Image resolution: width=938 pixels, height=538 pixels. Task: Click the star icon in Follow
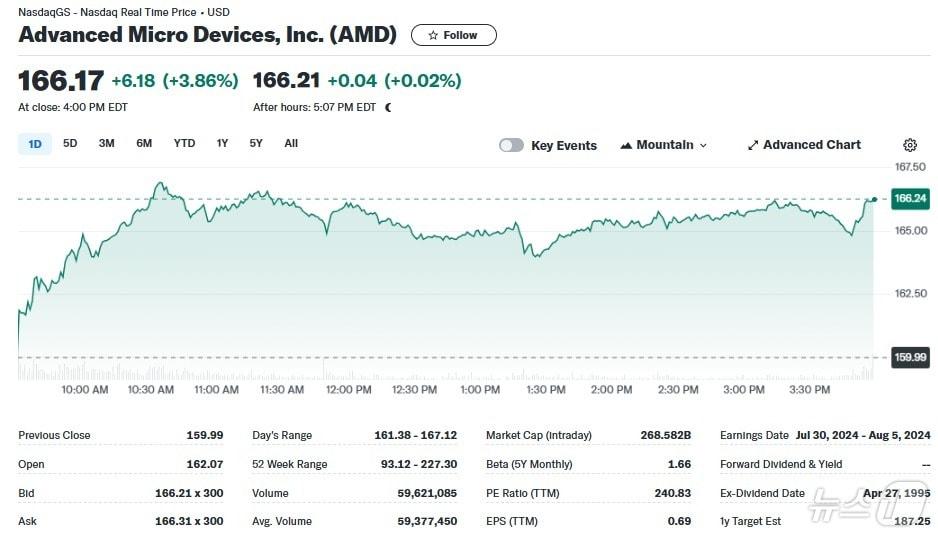(x=433, y=35)
